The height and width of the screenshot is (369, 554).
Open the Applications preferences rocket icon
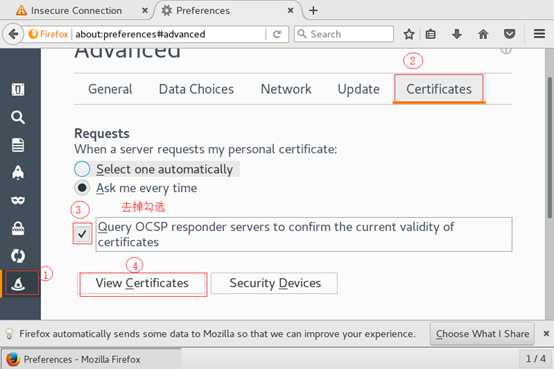[18, 172]
